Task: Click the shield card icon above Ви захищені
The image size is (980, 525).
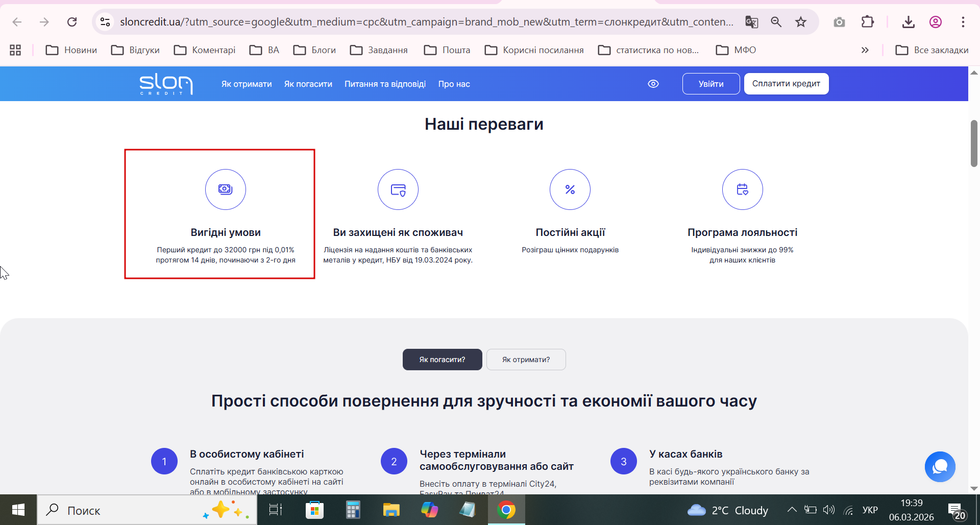Action: click(x=398, y=189)
